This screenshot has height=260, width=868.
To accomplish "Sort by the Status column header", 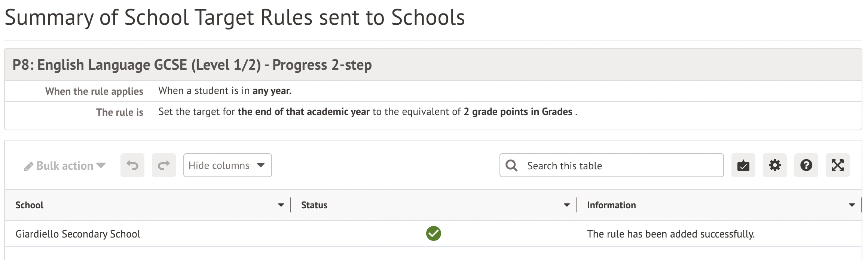I will [314, 205].
